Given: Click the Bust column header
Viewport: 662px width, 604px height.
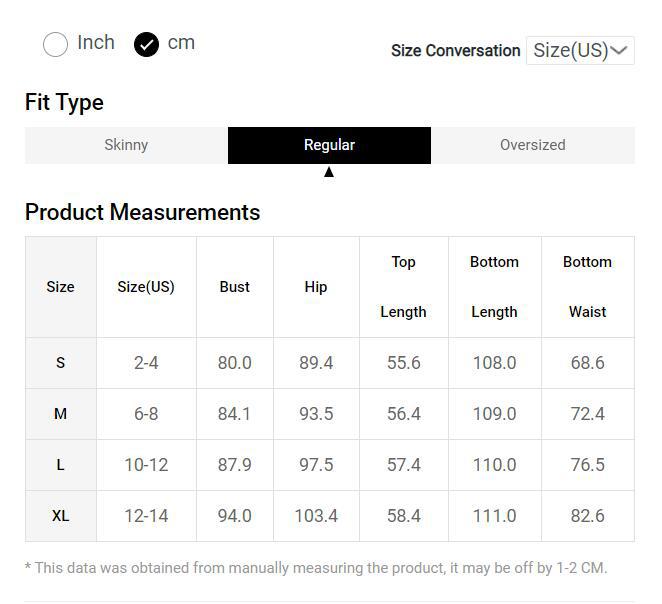Looking at the screenshot, I should pos(235,287).
